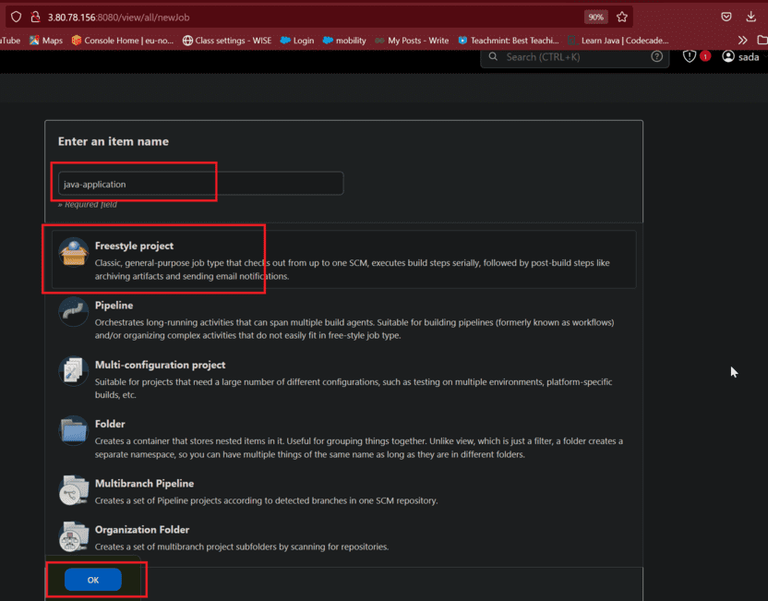Image resolution: width=768 pixels, height=601 pixels.
Task: Confirm the new item with OK
Action: 93,580
